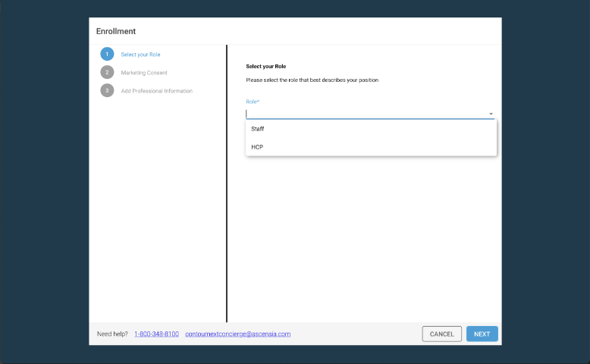
Task: Open the 1-800-348-8100 phone link
Action: tap(156, 334)
